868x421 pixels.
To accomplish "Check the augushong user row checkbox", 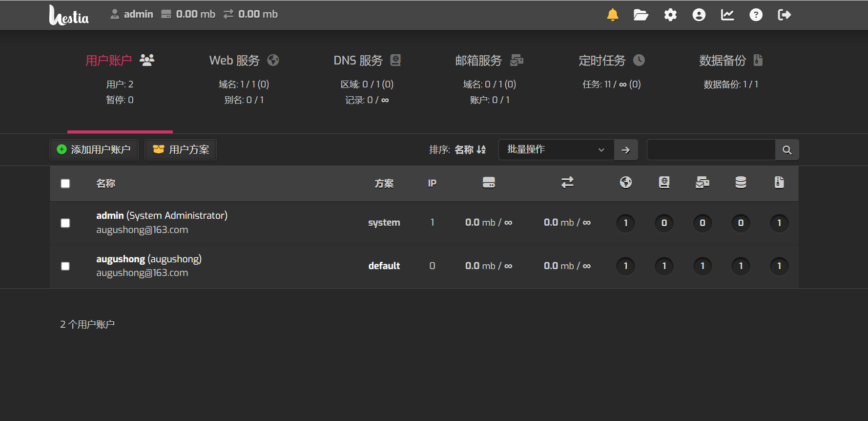I will [65, 266].
